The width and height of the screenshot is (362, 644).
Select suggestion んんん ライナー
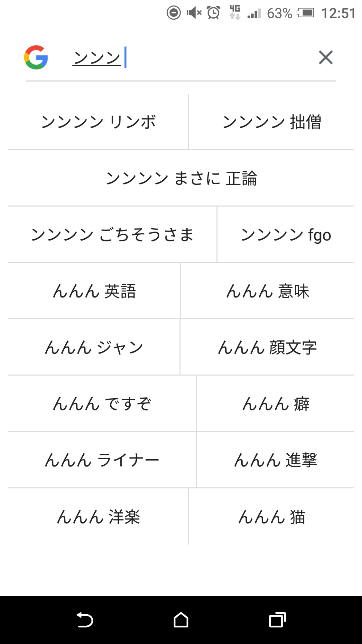click(x=102, y=460)
